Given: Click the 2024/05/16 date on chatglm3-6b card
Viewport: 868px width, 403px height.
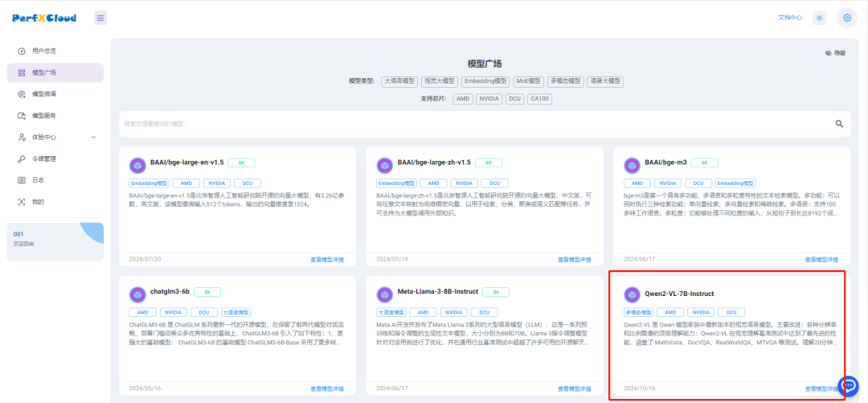Looking at the screenshot, I should [x=145, y=388].
